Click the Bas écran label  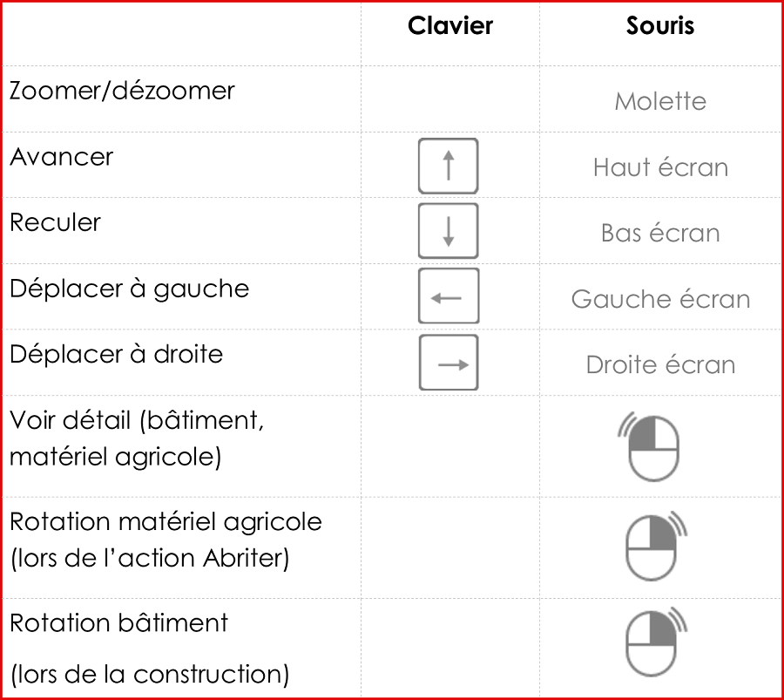point(660,233)
